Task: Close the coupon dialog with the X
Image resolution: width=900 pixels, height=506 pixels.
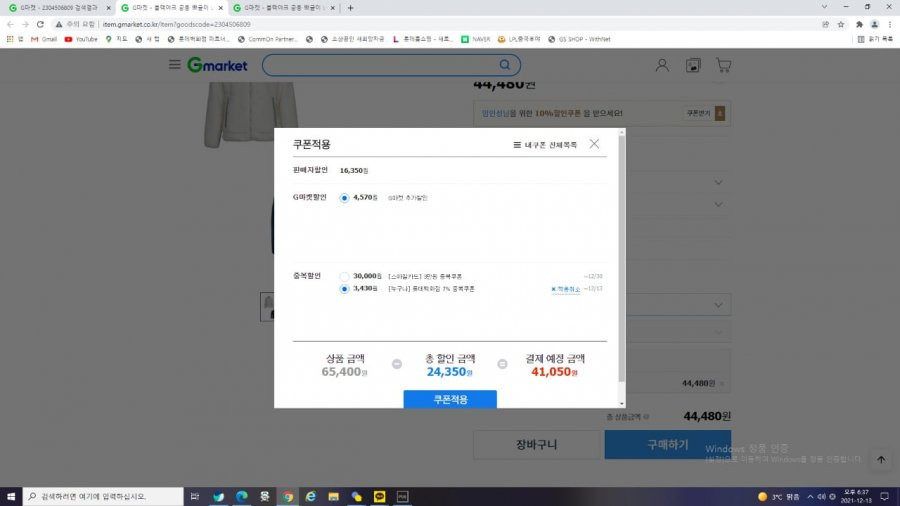Action: pos(594,144)
